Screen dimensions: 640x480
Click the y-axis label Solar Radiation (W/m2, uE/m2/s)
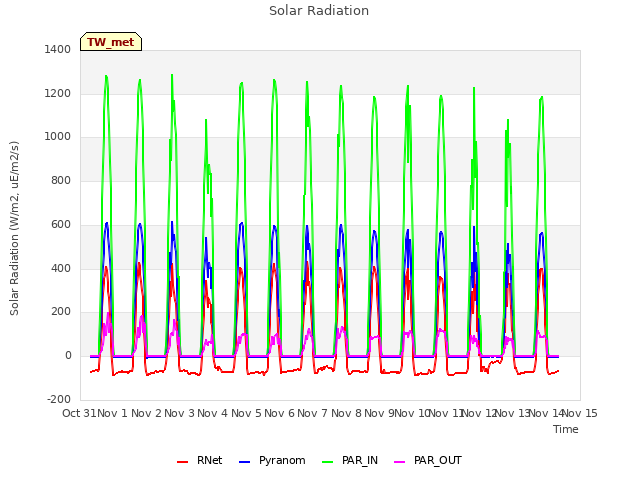point(14,228)
